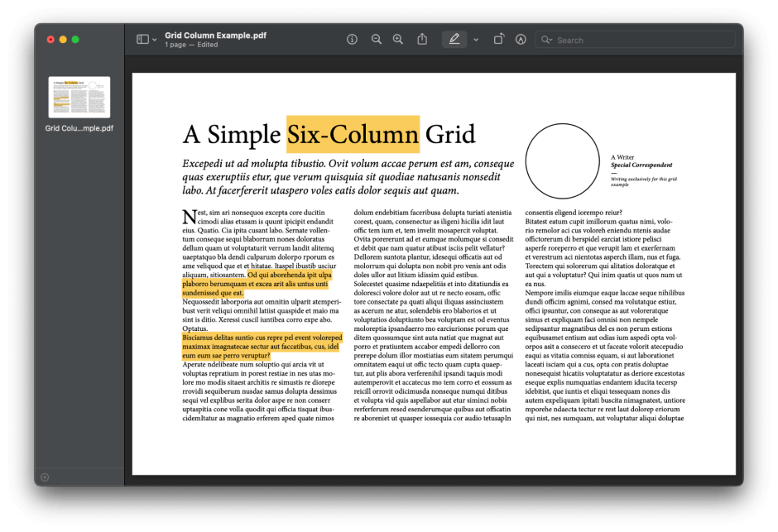778x532 pixels.
Task: Show the Markup toolbar
Action: [x=521, y=39]
